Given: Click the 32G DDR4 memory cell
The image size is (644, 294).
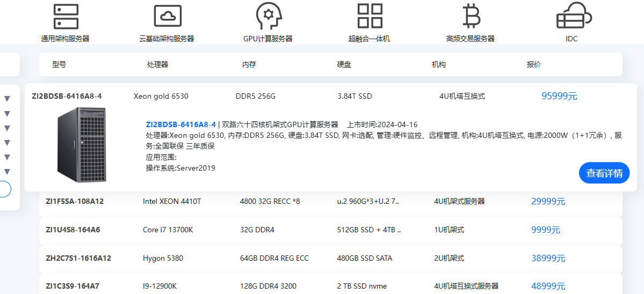Looking at the screenshot, I should 257,230.
